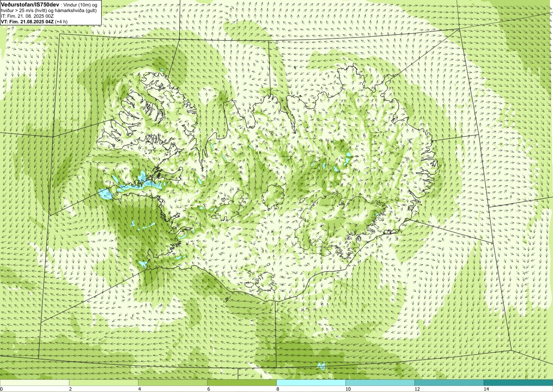Viewport: 553px width, 392px height.
Task: Select the light green 2–4 m/s legend swatch
Action: coord(104,383)
